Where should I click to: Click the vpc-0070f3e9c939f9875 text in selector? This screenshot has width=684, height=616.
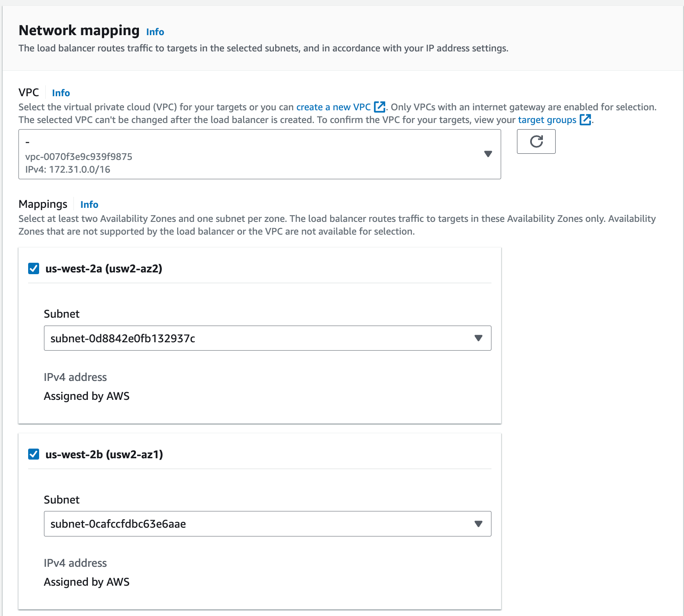[79, 157]
